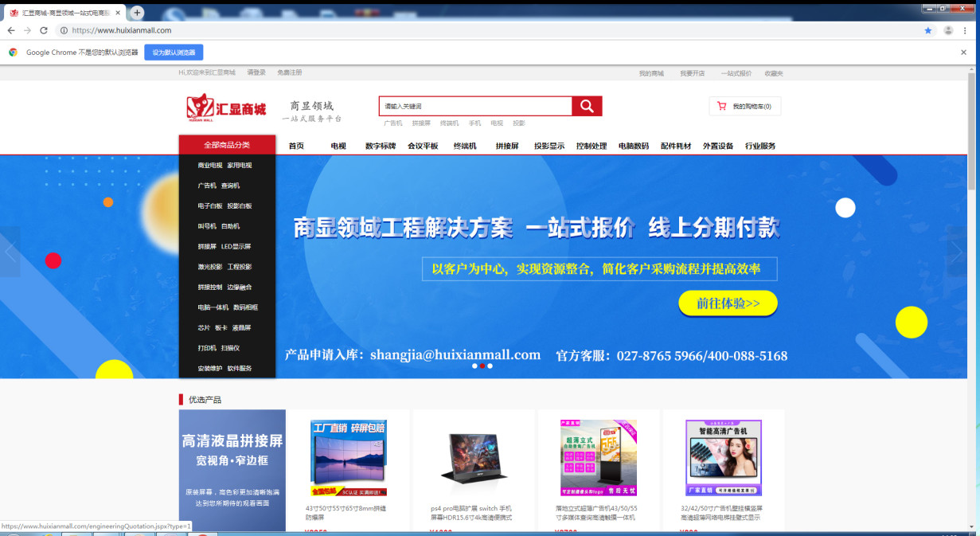Open the 智能高清广告机 product image

point(724,458)
